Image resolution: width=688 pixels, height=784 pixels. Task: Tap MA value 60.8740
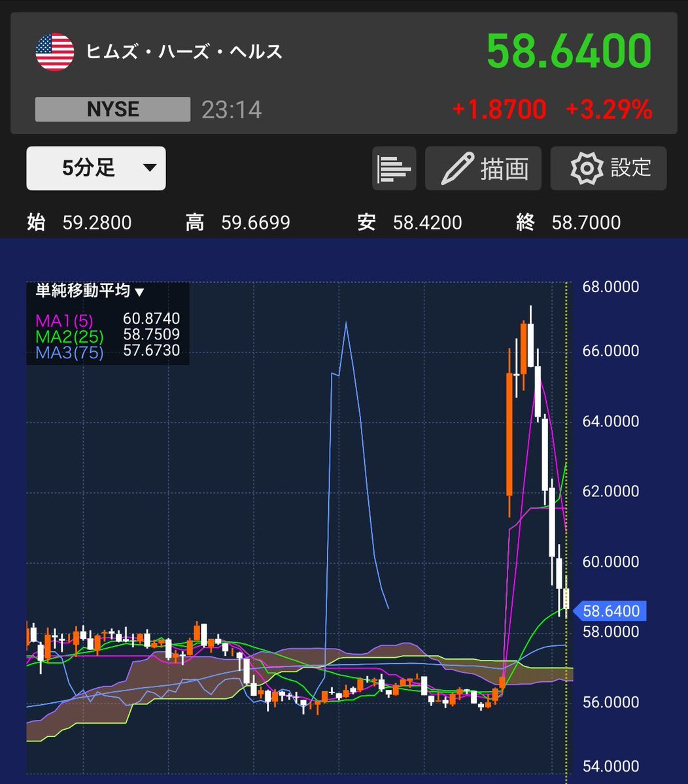152,318
